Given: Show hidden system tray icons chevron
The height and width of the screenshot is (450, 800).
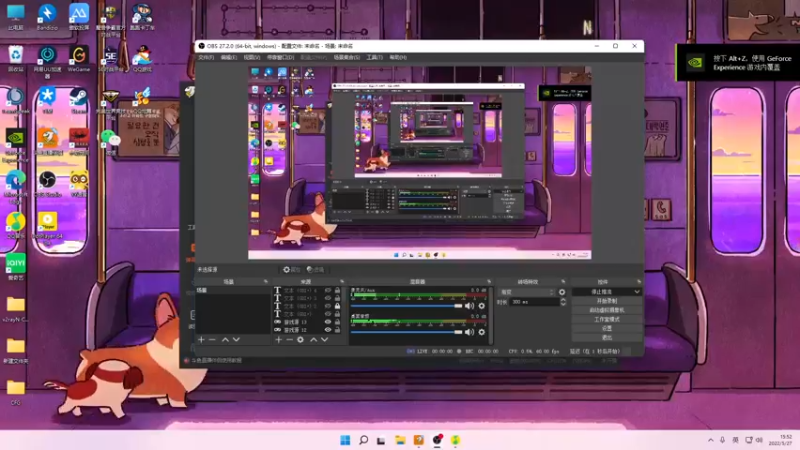Looking at the screenshot, I should point(710,440).
